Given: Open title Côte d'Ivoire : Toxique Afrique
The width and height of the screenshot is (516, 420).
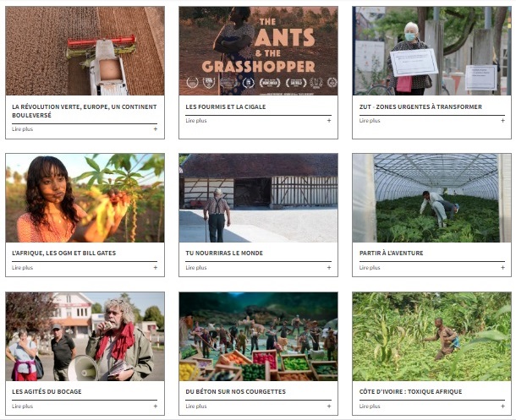Looking at the screenshot, I should click(410, 392).
